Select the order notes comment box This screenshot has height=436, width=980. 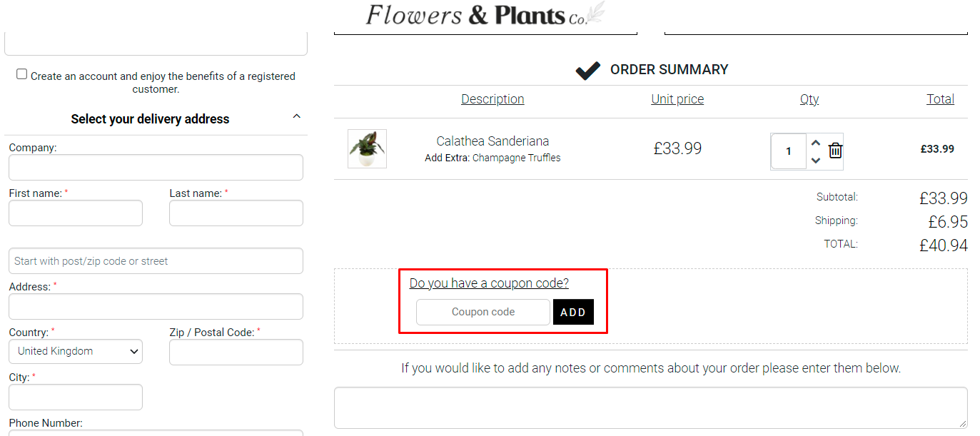pyautogui.click(x=650, y=407)
